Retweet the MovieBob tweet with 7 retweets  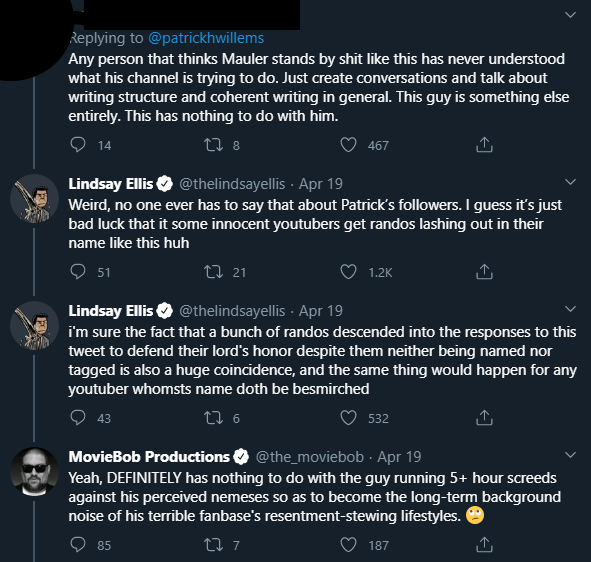click(x=213, y=545)
